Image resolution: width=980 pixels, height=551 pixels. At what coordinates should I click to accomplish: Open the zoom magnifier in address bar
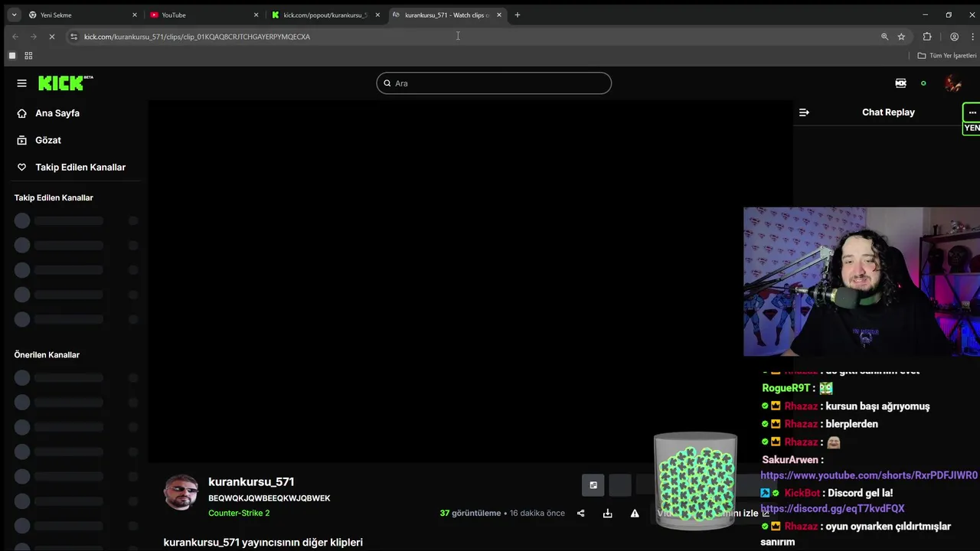(884, 37)
